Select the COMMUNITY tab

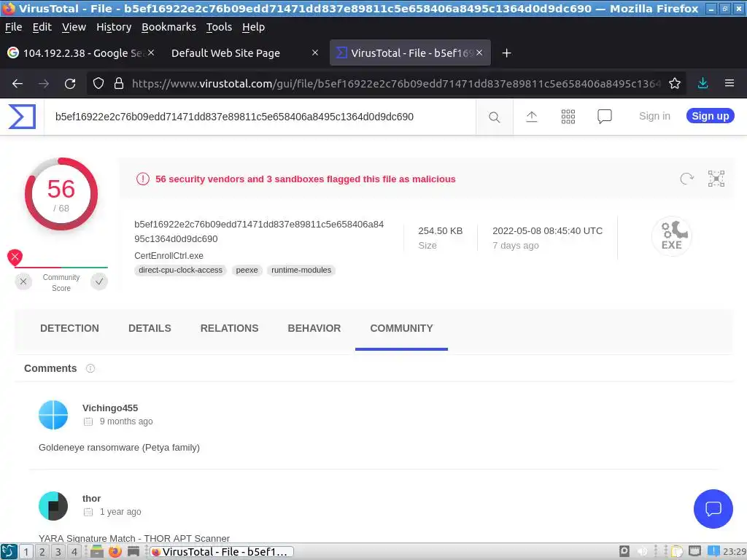point(402,329)
